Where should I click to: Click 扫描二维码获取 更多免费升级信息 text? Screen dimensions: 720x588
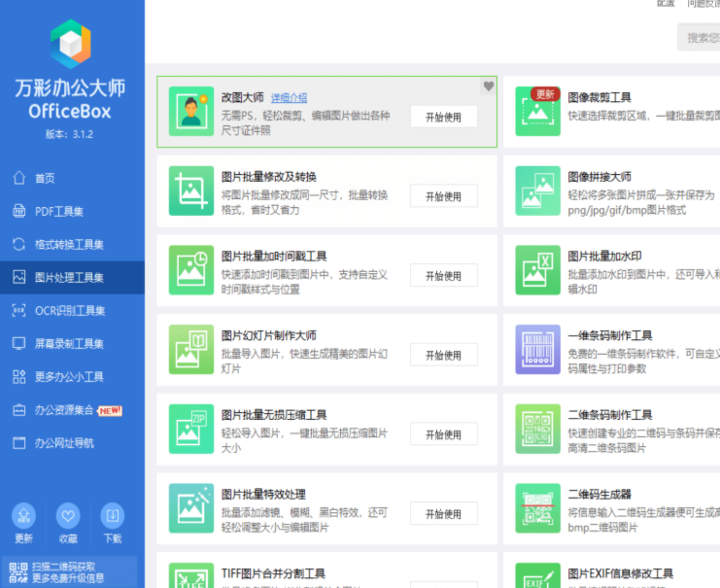pyautogui.click(x=68, y=572)
